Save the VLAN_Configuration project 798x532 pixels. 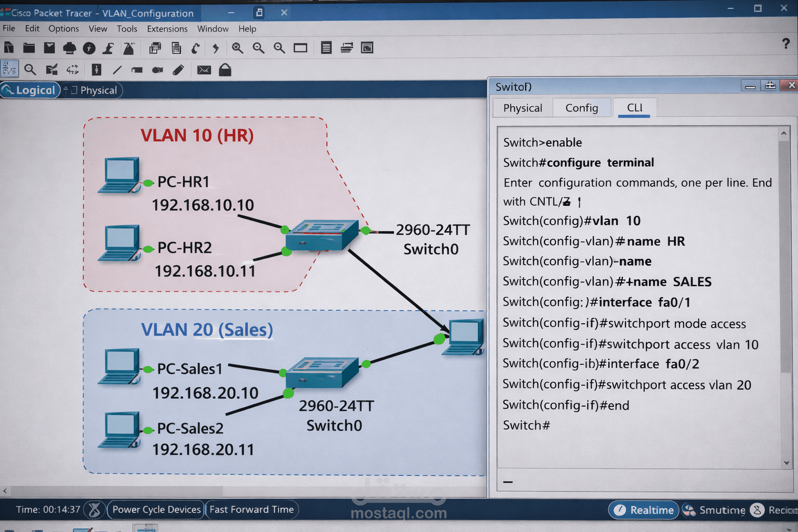(49, 47)
